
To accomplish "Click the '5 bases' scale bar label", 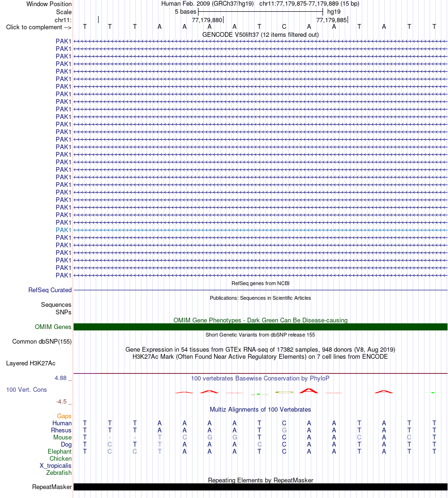I will tap(186, 12).
